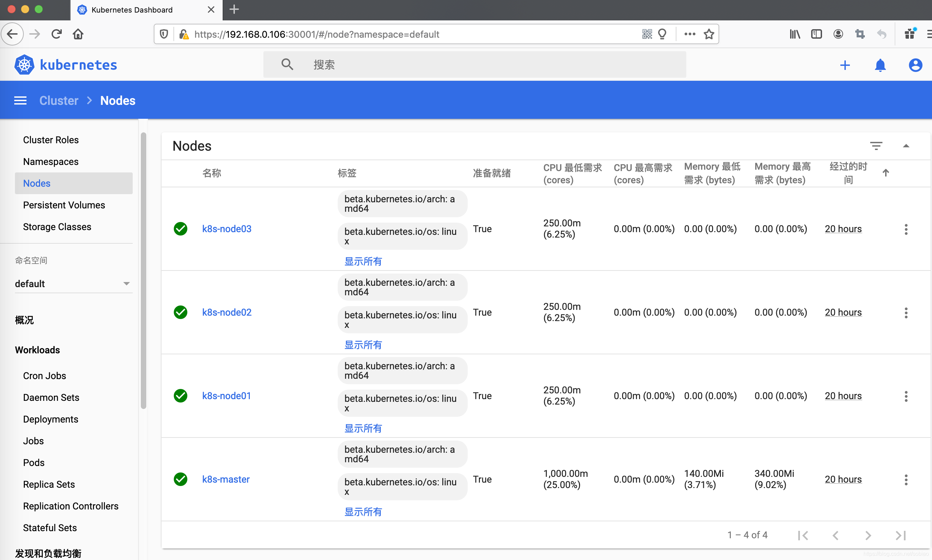Open actions menu for k8s-node01

tap(906, 396)
